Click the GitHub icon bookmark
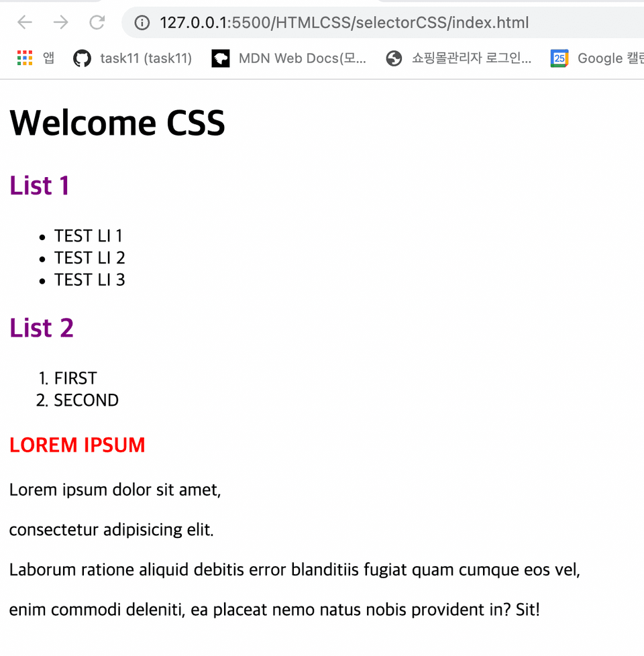The width and height of the screenshot is (644, 656). [82, 58]
